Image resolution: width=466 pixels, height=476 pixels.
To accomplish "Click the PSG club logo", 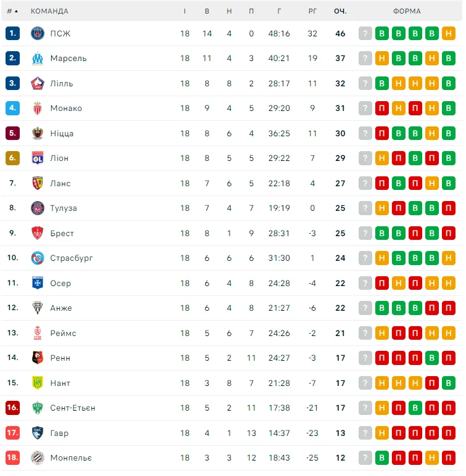I will 38,33.
